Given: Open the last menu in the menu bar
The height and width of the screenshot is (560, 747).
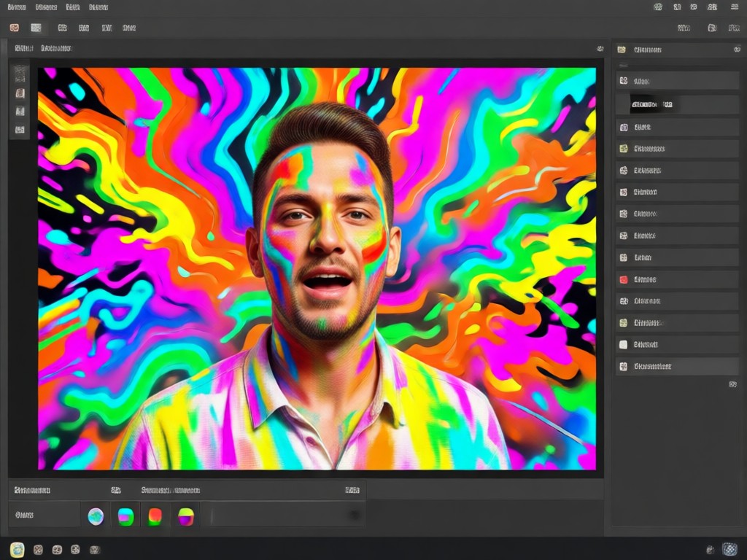Looking at the screenshot, I should click(x=98, y=7).
